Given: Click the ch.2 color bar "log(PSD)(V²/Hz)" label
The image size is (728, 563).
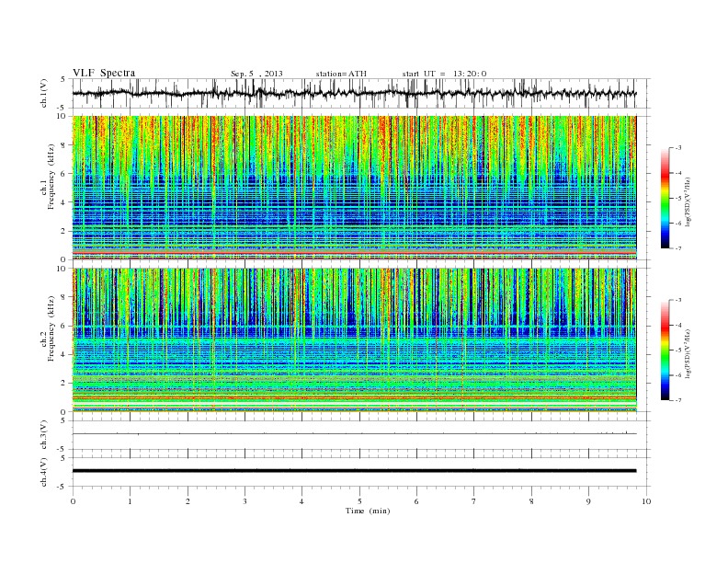Looking at the screenshot, I should pyautogui.click(x=688, y=353).
